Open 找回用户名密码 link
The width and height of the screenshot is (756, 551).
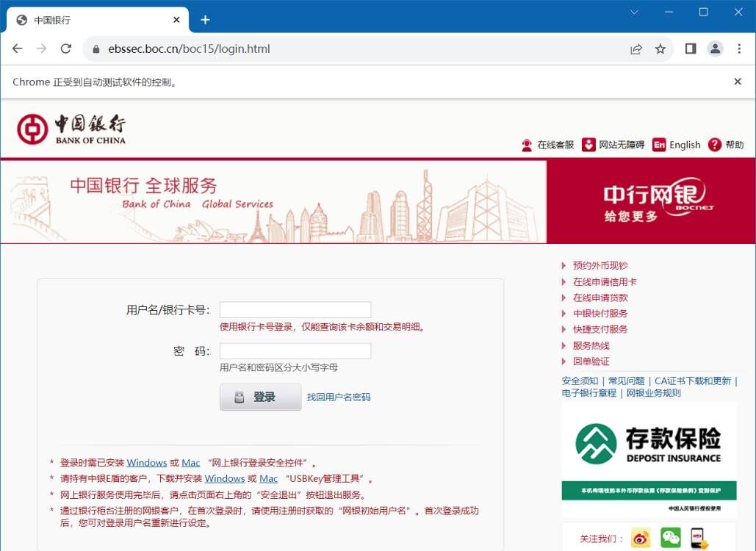(x=339, y=397)
